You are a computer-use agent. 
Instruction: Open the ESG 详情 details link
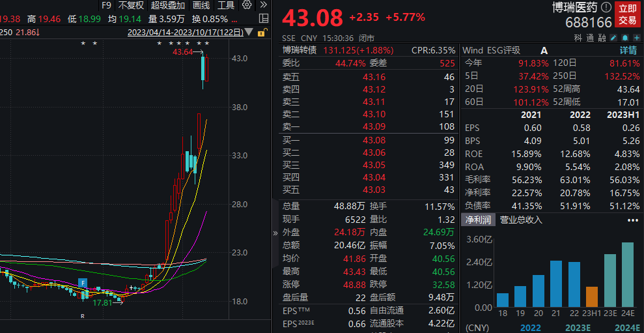tap(628, 51)
